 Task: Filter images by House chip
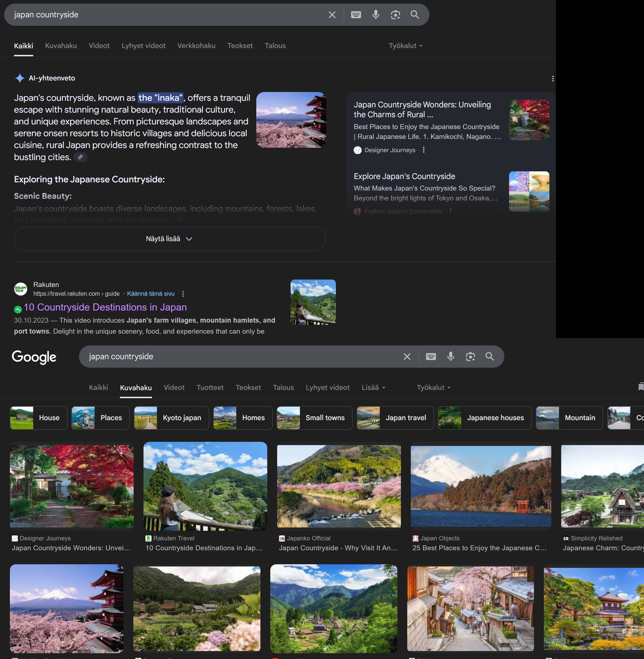coord(39,418)
